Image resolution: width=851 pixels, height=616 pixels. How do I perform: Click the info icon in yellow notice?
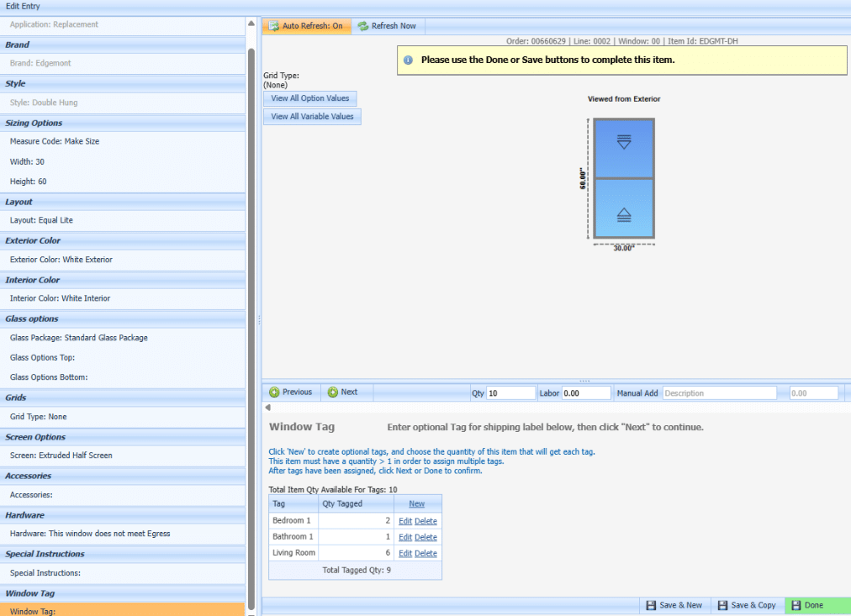(x=409, y=61)
